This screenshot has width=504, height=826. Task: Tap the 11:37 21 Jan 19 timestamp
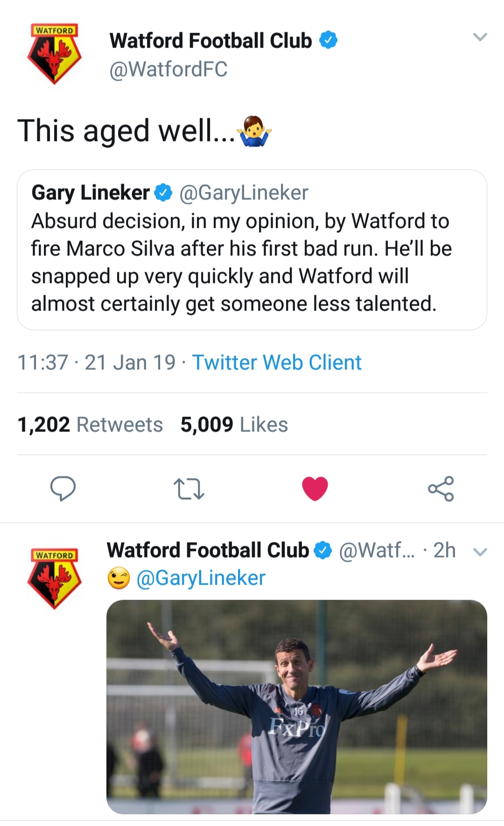pyautogui.click(x=96, y=362)
